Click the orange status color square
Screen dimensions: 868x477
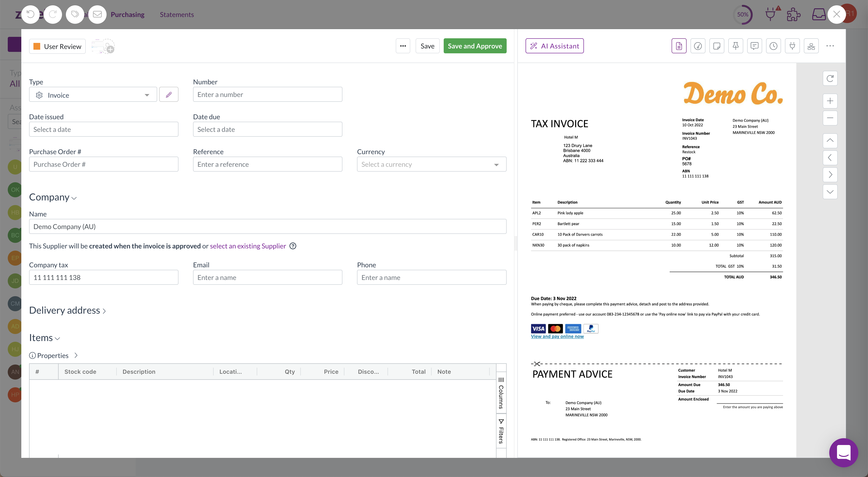click(x=37, y=46)
